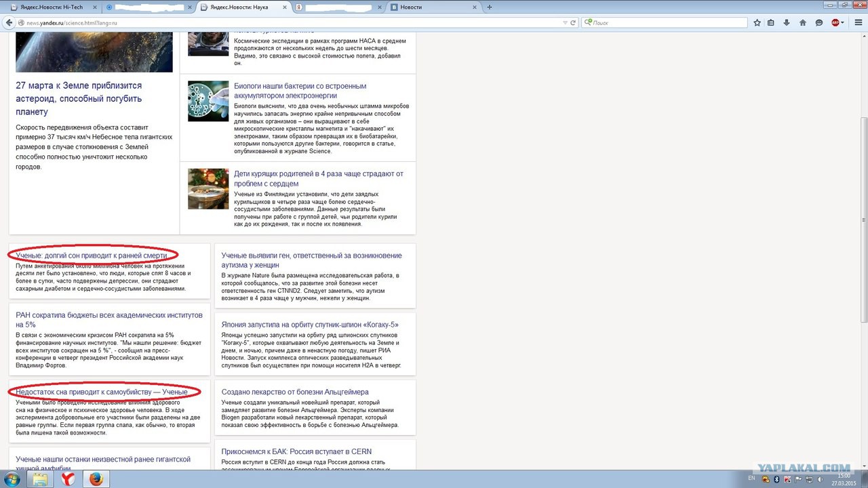This screenshot has height=488, width=868.
Task: Open the chat bubble toolbar icon
Action: tap(819, 22)
